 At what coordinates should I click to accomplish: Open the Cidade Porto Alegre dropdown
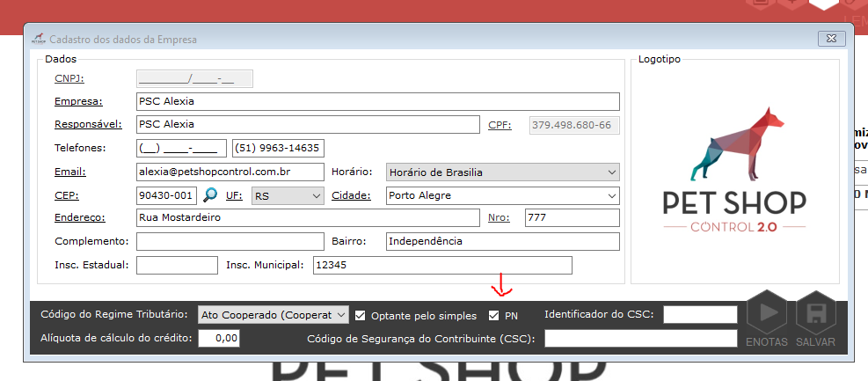503,195
